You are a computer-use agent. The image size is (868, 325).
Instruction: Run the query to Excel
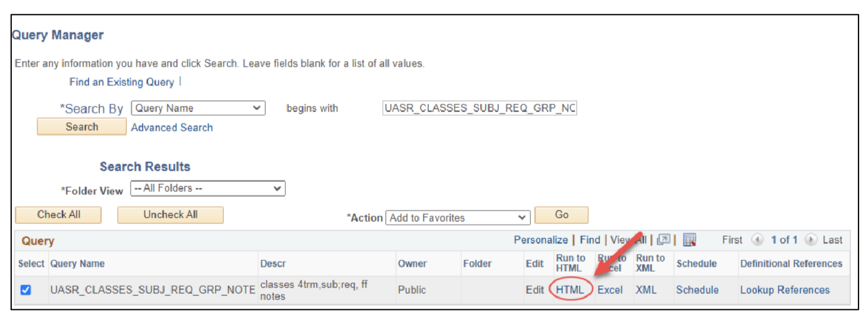tap(610, 290)
